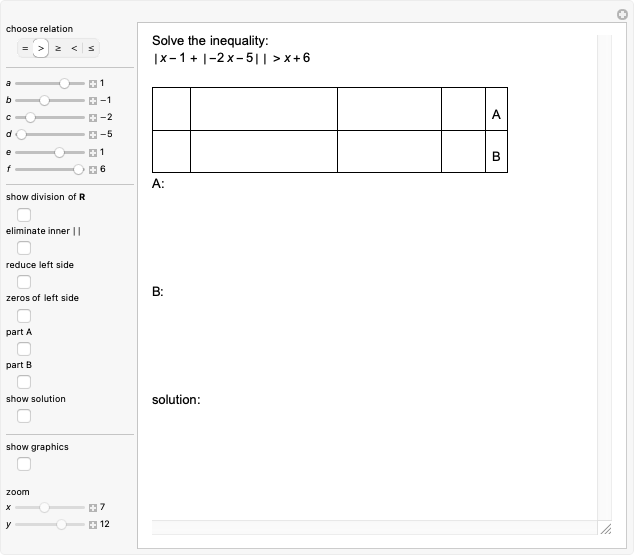Pick the < relation option
The width and height of the screenshot is (634, 556).
(x=74, y=47)
